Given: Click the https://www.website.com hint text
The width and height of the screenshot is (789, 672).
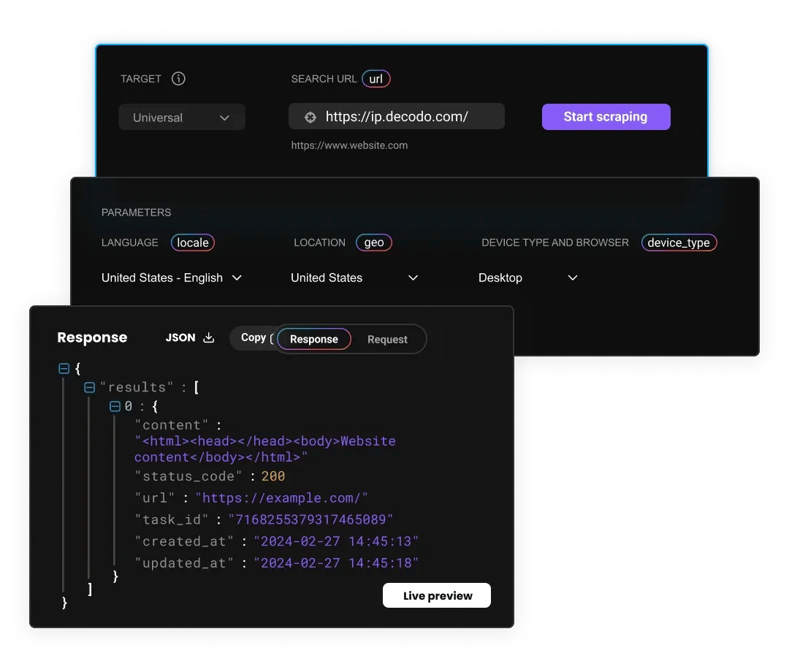Looking at the screenshot, I should (x=350, y=145).
